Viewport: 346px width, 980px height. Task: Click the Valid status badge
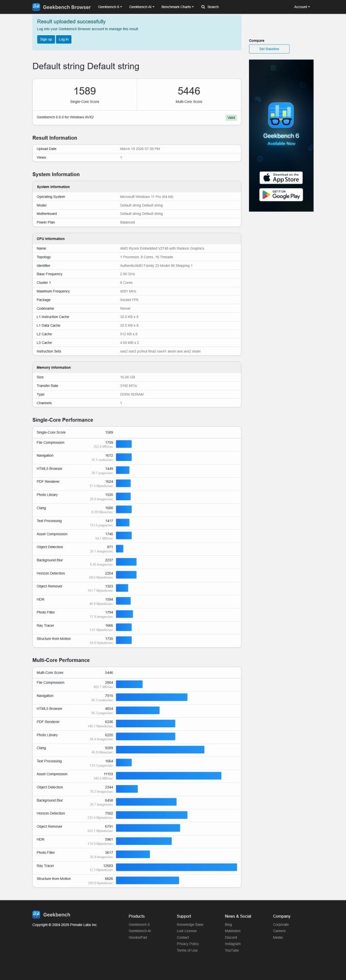(x=231, y=118)
